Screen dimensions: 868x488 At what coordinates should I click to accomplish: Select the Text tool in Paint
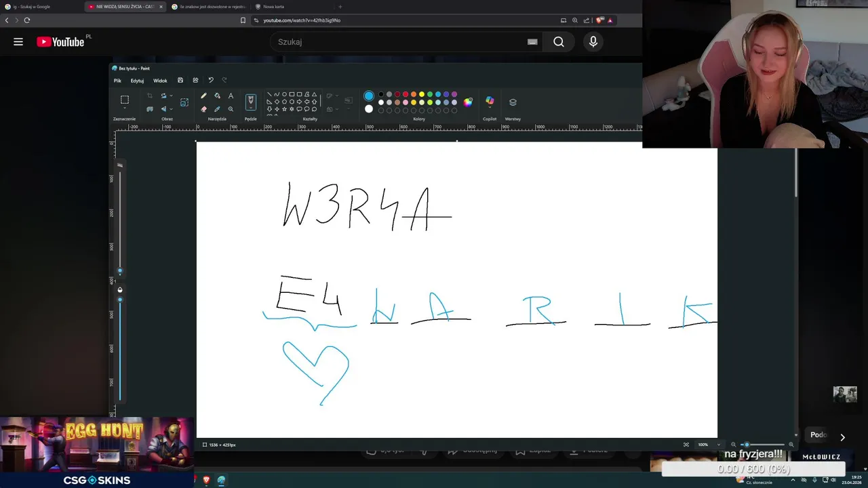pos(231,96)
